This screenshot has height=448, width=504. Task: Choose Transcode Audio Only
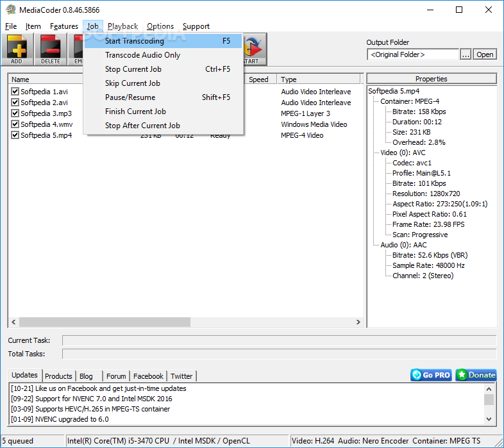164,55
